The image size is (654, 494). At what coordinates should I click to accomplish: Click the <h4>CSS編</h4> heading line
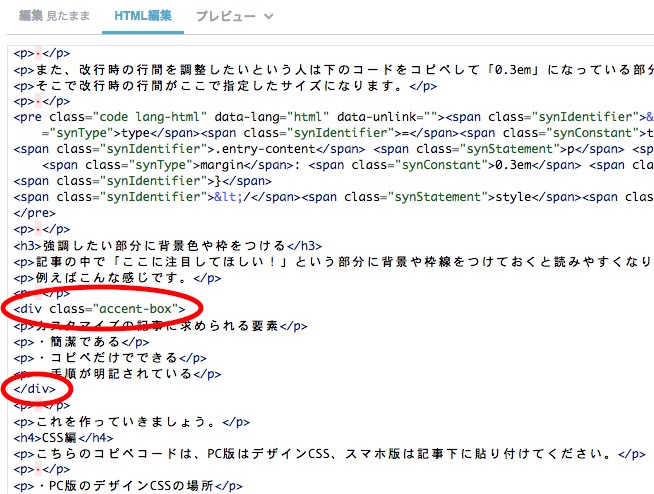[x=63, y=438]
